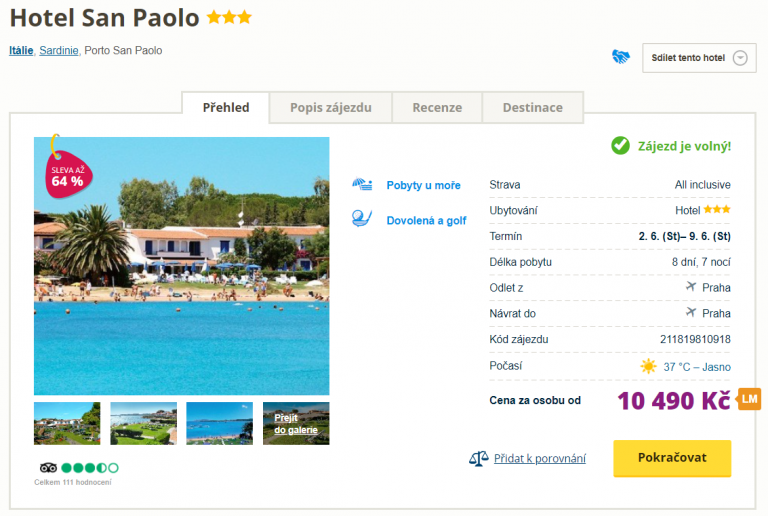Click the beach stays icon
768x516 pixels.
tap(362, 185)
